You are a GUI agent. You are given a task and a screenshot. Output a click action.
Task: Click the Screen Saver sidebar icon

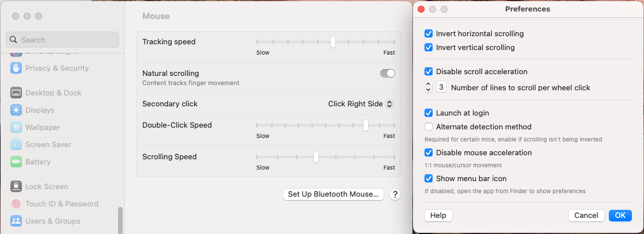click(x=16, y=144)
